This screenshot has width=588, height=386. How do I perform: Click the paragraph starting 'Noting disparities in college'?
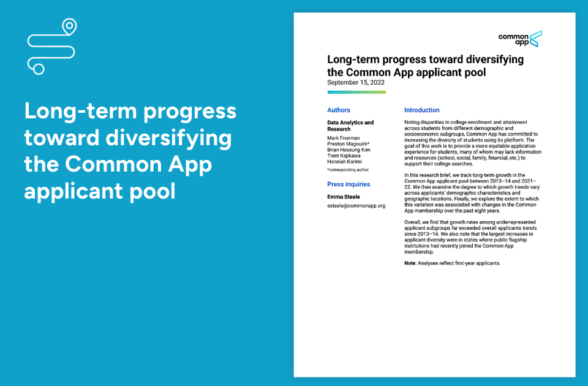pyautogui.click(x=473, y=143)
